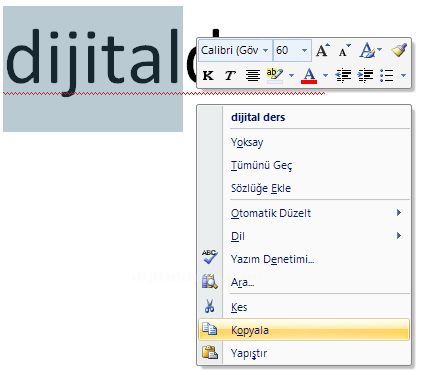This screenshot has height=375, width=421.
Task: Open the text styles dropdown arrow
Action: click(379, 50)
